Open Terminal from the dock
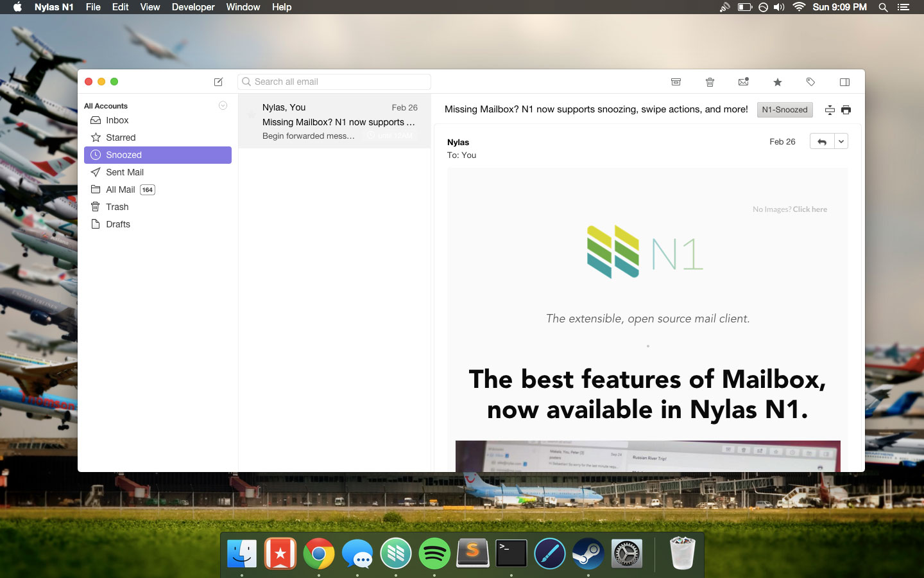 pyautogui.click(x=511, y=554)
